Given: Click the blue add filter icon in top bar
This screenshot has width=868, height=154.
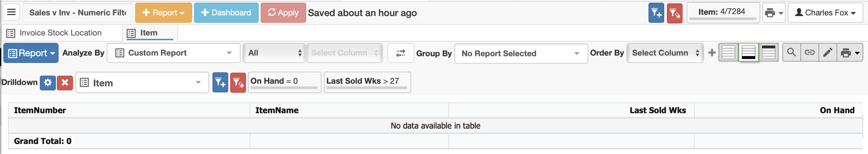Looking at the screenshot, I should [x=656, y=13].
